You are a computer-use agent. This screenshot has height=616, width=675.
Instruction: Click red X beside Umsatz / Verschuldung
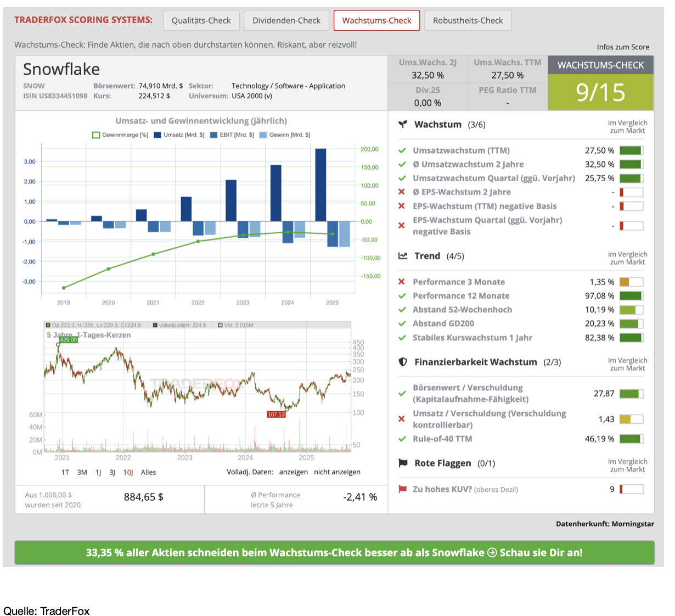tap(402, 419)
